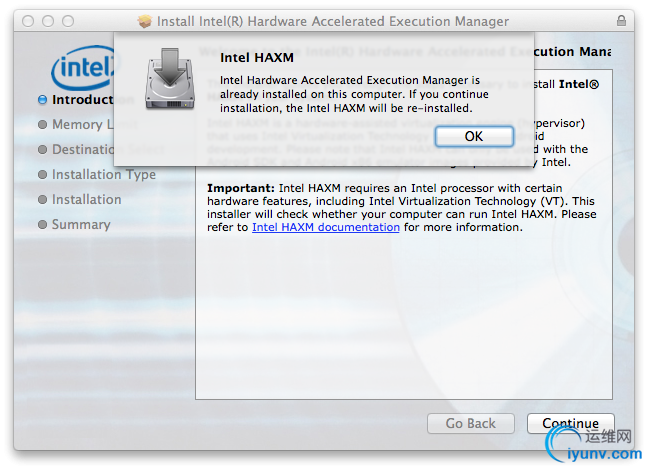The width and height of the screenshot is (648, 470).
Task: Select the Introduction step
Action: click(x=75, y=100)
